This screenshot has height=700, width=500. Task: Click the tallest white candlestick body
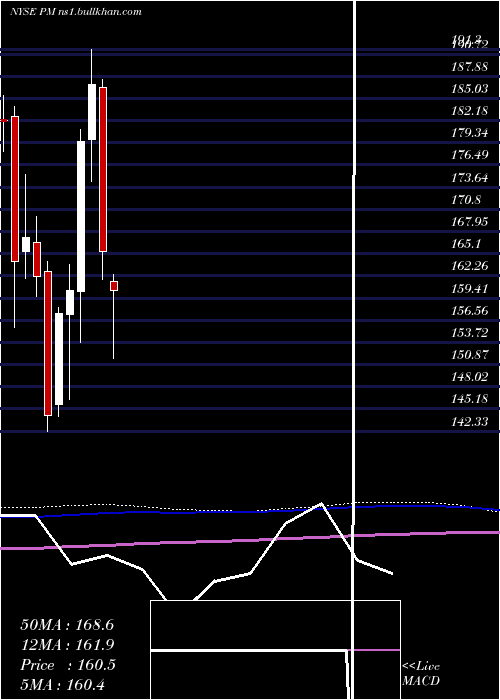(81, 217)
